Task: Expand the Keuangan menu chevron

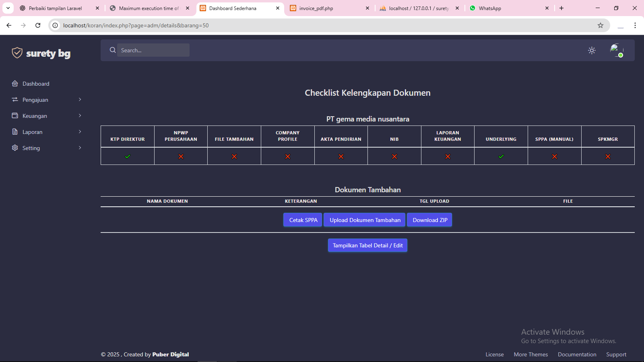Action: tap(80, 116)
